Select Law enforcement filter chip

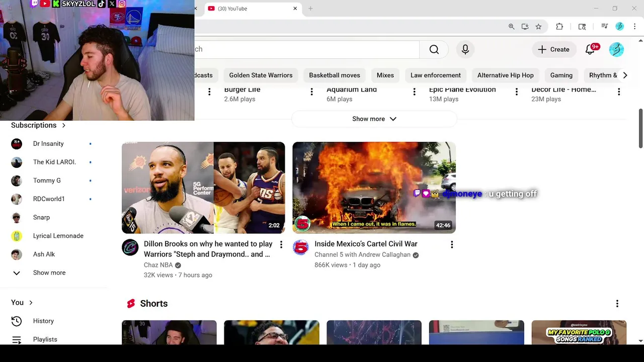coord(436,75)
